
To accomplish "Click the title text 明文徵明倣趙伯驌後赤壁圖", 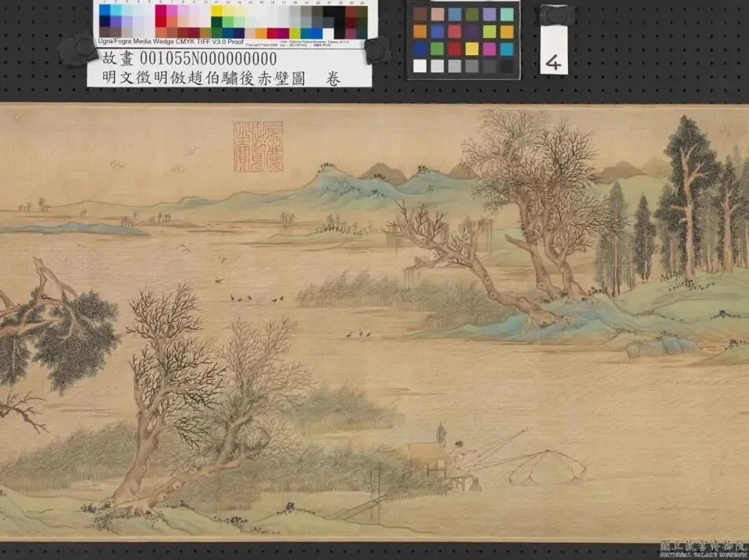I will 204,79.
